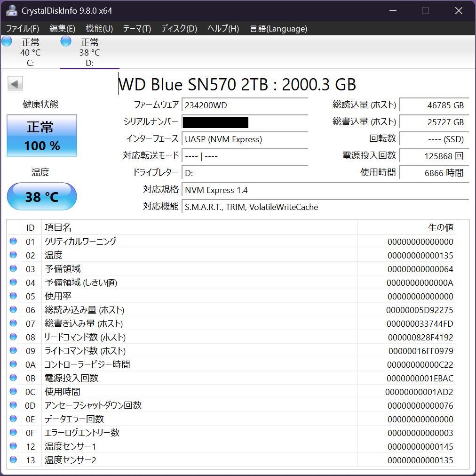476x476 pixels.
Task: Click the 生の値 column header
Action: point(406,227)
